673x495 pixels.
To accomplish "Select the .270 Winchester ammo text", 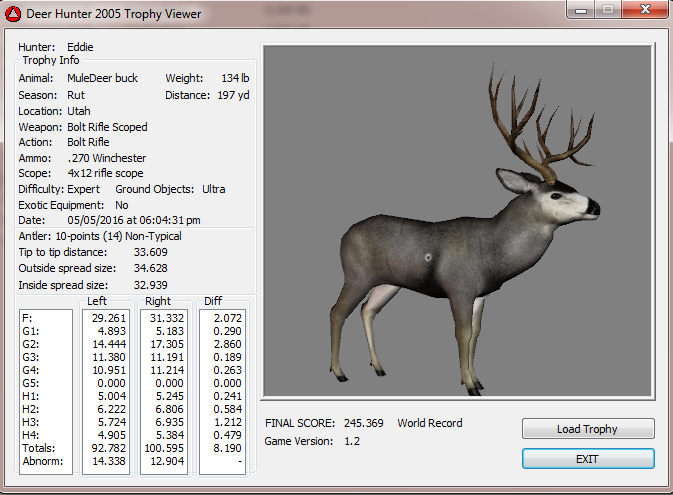I will (106, 158).
